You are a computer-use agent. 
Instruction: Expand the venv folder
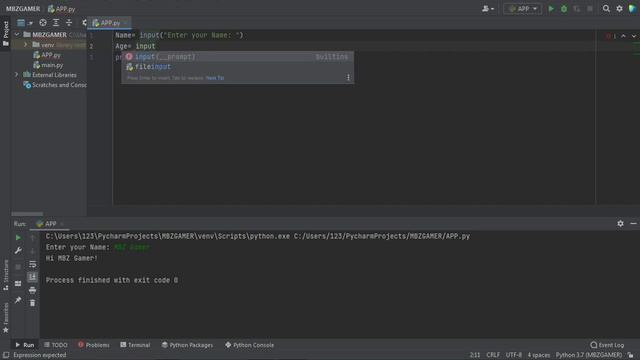26,44
